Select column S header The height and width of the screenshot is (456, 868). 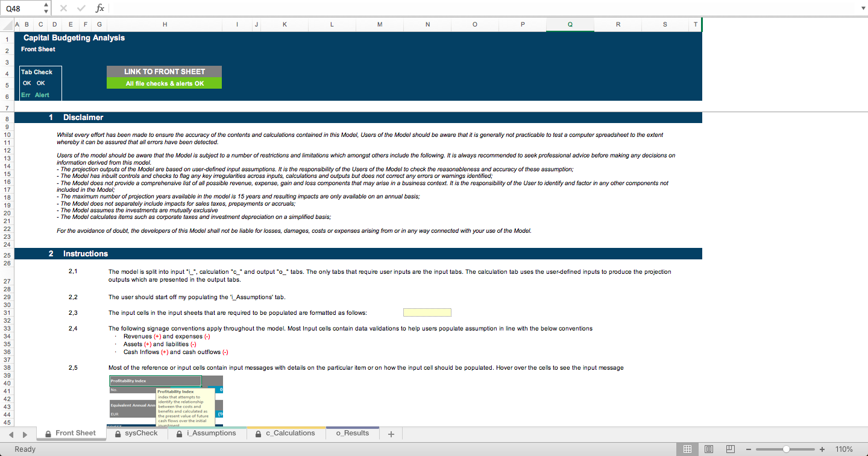click(665, 24)
